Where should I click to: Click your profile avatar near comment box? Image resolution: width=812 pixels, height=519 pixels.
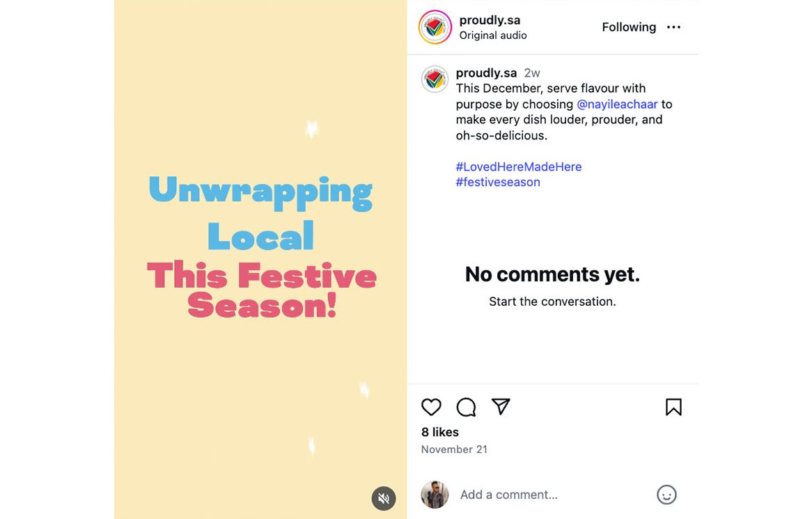pyautogui.click(x=435, y=495)
